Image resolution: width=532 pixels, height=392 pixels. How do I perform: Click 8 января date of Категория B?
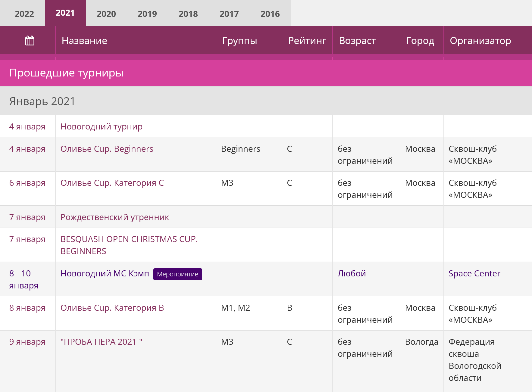[27, 308]
